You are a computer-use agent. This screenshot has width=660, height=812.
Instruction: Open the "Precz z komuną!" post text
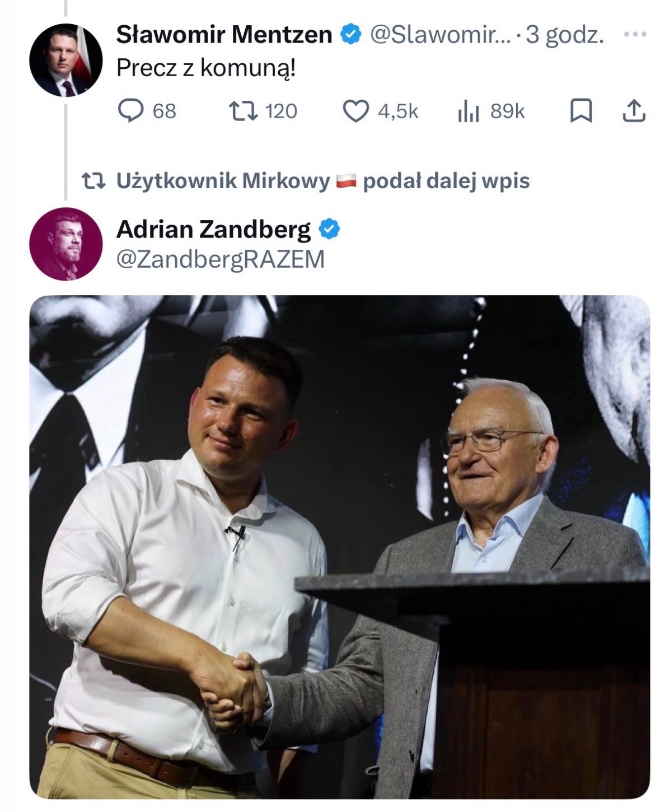205,68
